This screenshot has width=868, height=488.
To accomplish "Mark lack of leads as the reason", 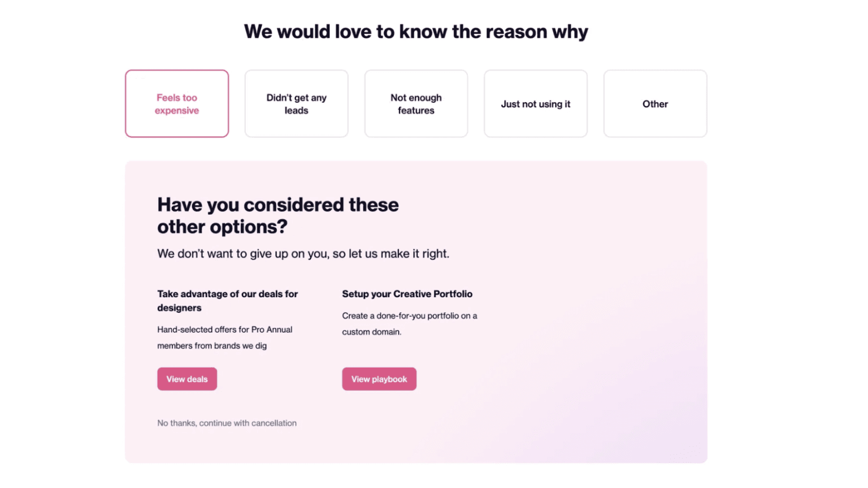I will (x=296, y=104).
